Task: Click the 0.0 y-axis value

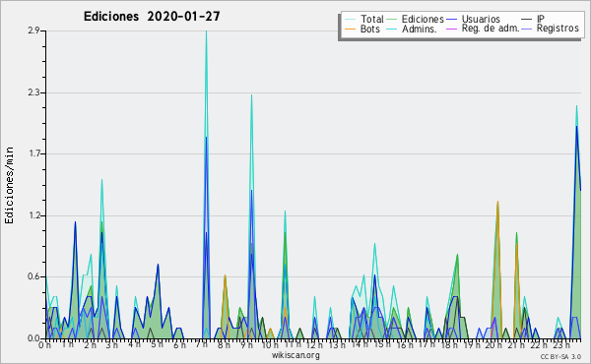Action: tap(33, 338)
